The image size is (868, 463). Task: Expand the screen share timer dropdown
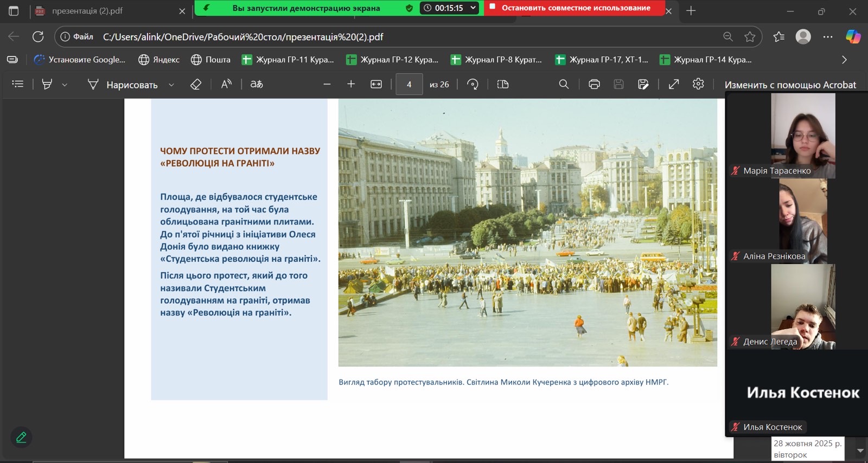473,8
